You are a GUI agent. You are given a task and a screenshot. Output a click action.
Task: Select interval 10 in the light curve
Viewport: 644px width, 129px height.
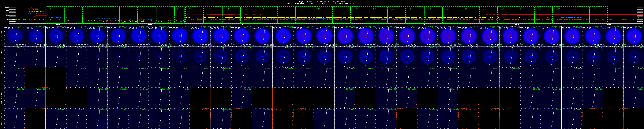tap(213, 15)
